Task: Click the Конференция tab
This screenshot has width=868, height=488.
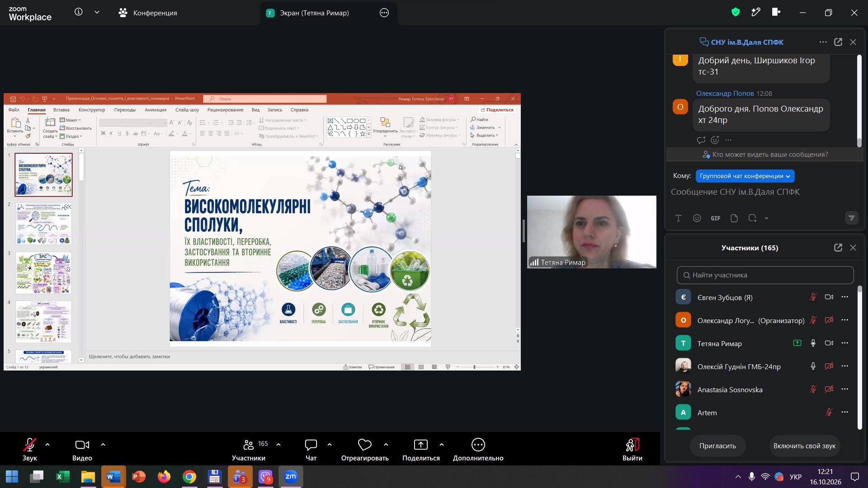Action: [148, 13]
